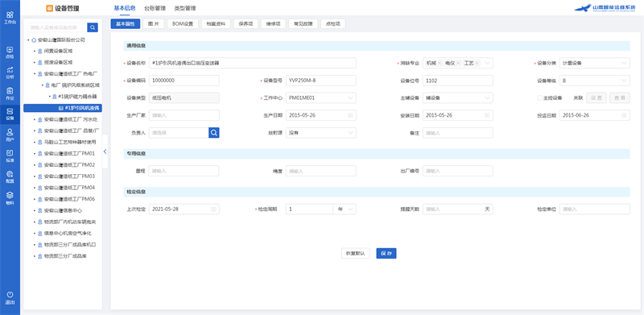This screenshot has height=315, width=644.
Task: Click the 退出 logout power icon
Action: [x=10, y=298]
